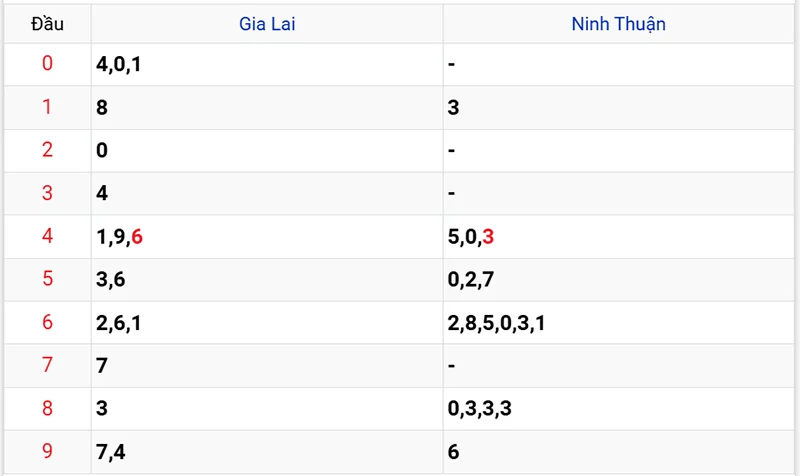The width and height of the screenshot is (800, 476).
Task: Click Ninh Thuận cell showing "5,0,3"
Action: click(x=472, y=237)
